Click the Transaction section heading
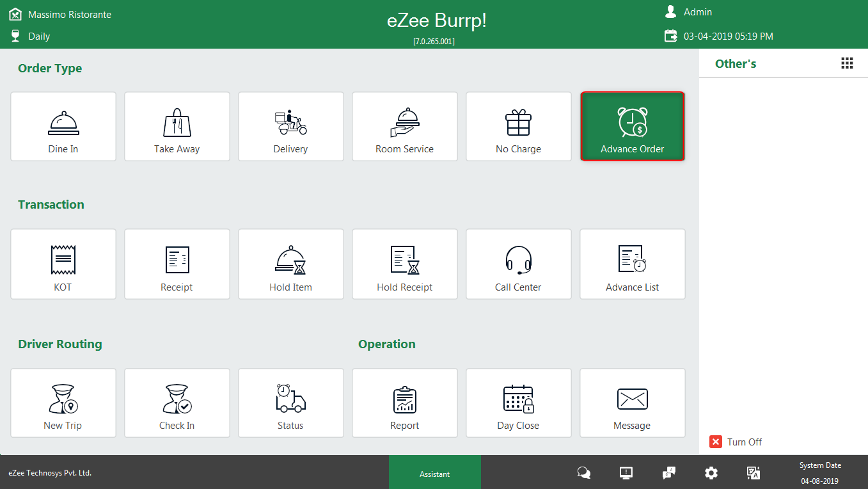The height and width of the screenshot is (489, 868). (51, 205)
